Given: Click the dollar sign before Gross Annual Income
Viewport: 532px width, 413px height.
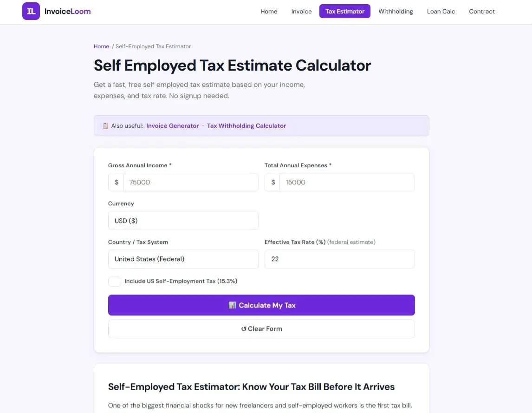Looking at the screenshot, I should click(117, 183).
